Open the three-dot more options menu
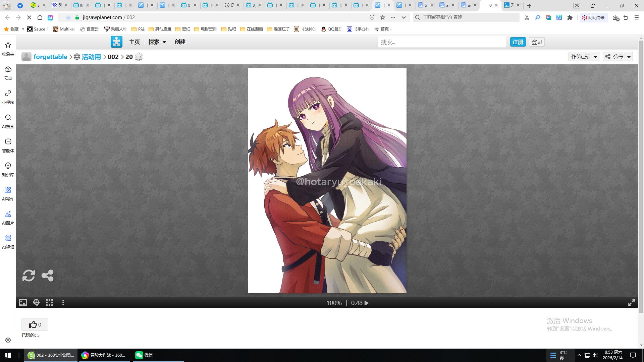Screen dimensions: 644x362 (63, 303)
